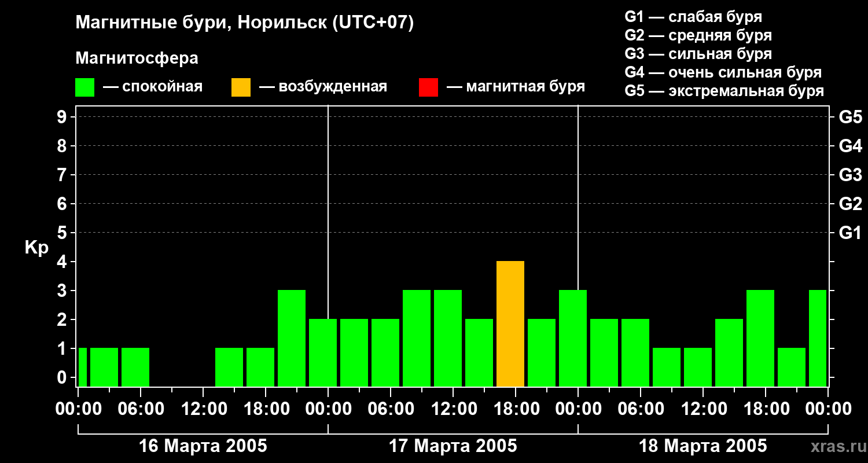
Task: Click the orange "возбужденная" legend swatch
Action: pos(241,87)
